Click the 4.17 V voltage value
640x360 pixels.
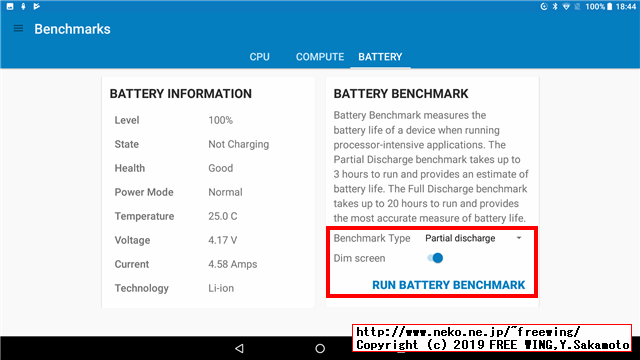pyautogui.click(x=223, y=240)
